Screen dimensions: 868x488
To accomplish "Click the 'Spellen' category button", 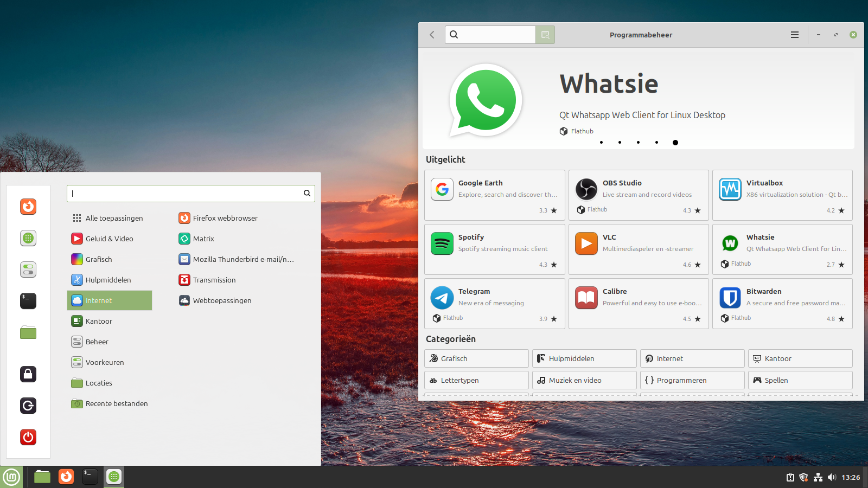I will (800, 380).
